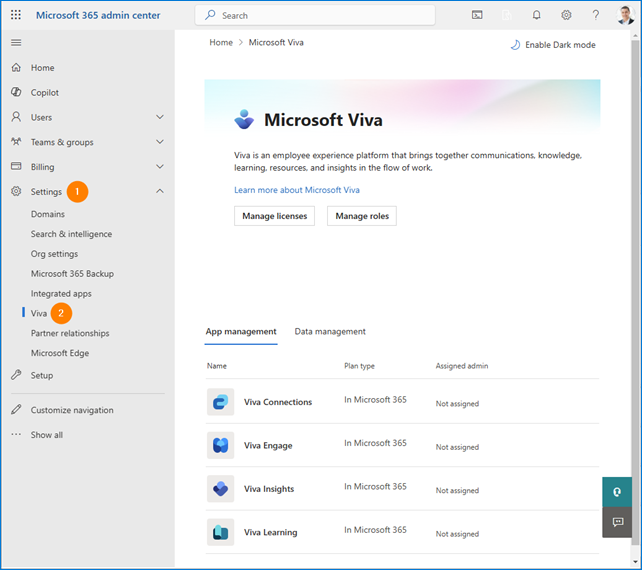Click the Viva Insights app icon
The height and width of the screenshot is (570, 642).
pos(220,489)
